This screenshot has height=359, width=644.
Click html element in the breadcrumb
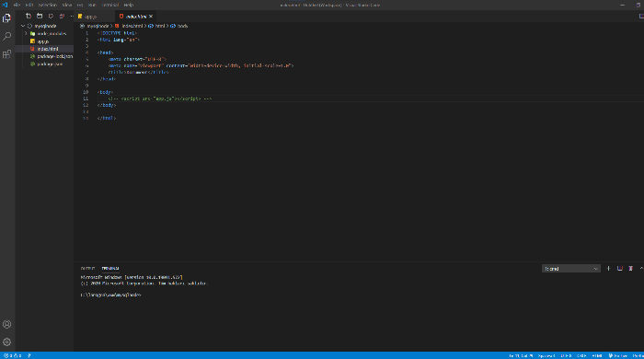tap(160, 26)
